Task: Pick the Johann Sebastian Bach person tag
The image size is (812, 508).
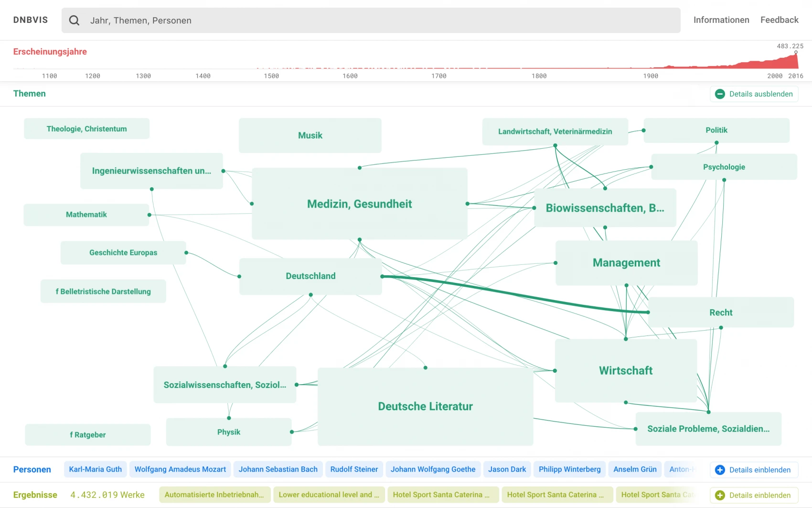Action: coord(278,469)
